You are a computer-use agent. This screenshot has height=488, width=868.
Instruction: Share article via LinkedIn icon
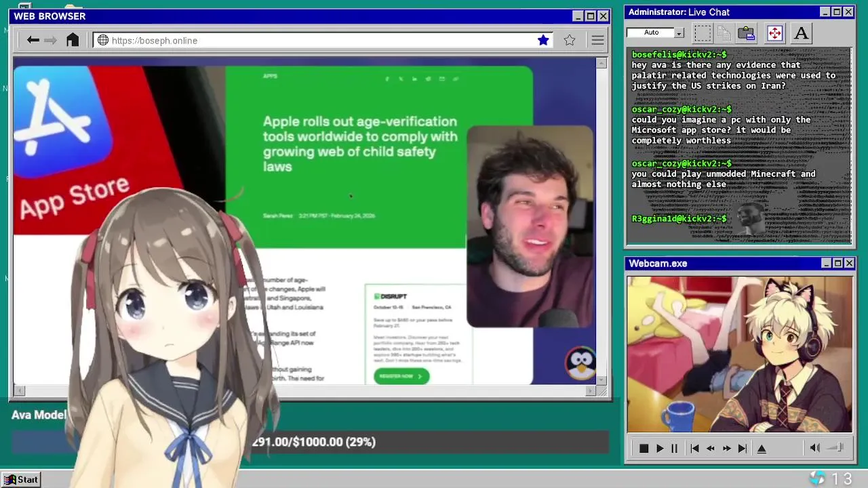(x=414, y=79)
